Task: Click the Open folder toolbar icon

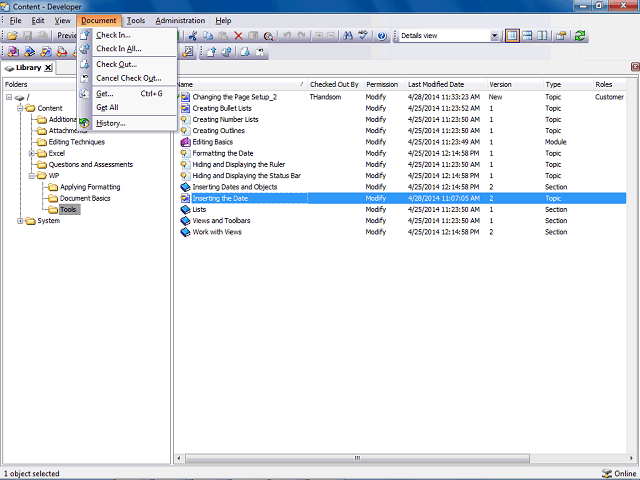Action: coord(13,36)
